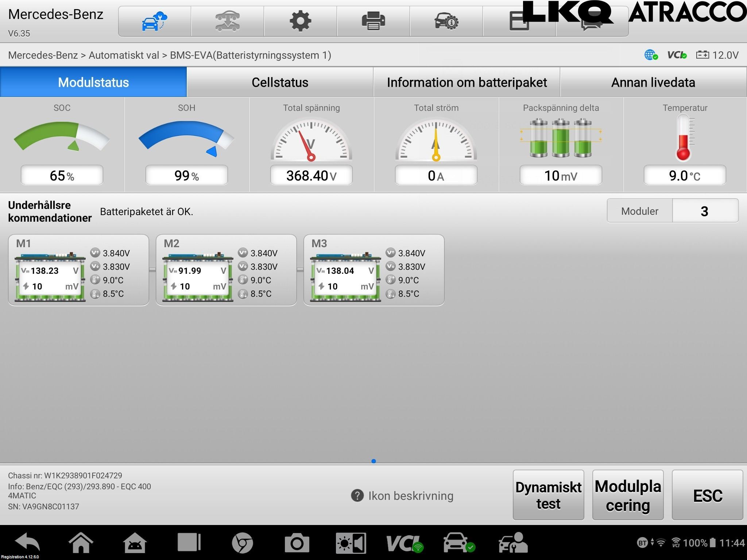The width and height of the screenshot is (747, 560).
Task: Click the 368.40V total voltage value
Action: tap(311, 175)
